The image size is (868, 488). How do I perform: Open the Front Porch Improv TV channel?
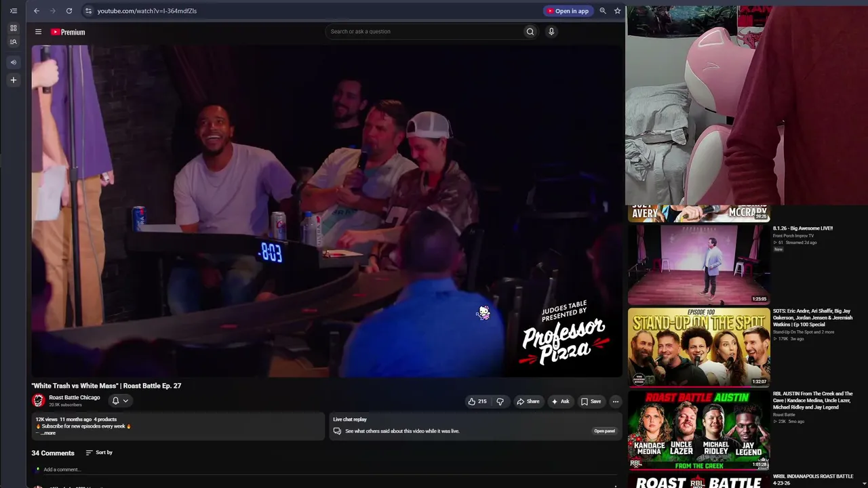click(x=793, y=236)
